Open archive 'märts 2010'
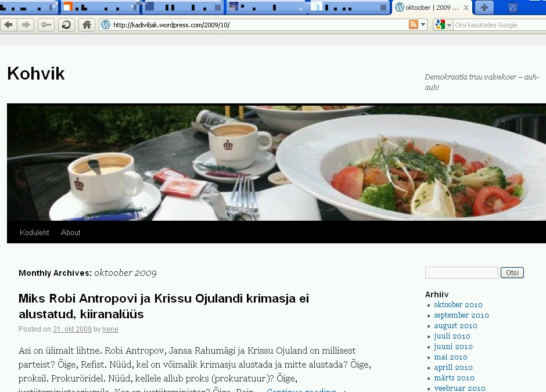This screenshot has width=546, height=392. [454, 377]
